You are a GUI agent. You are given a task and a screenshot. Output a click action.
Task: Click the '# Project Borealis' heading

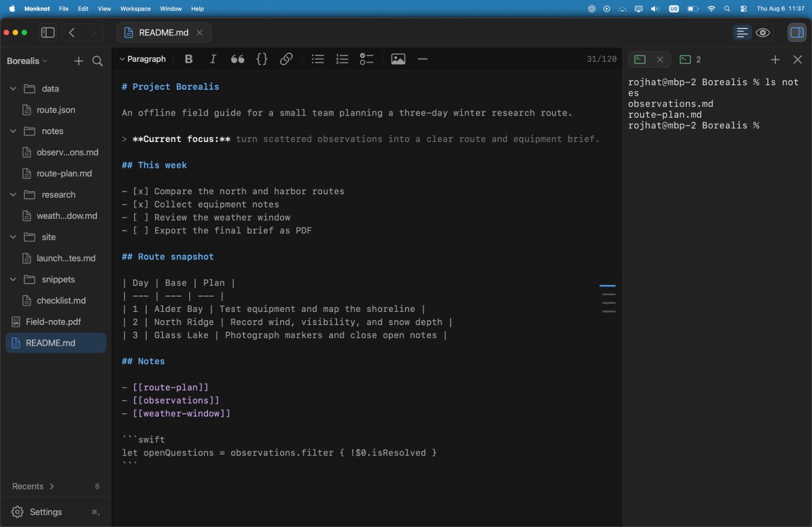(x=171, y=87)
